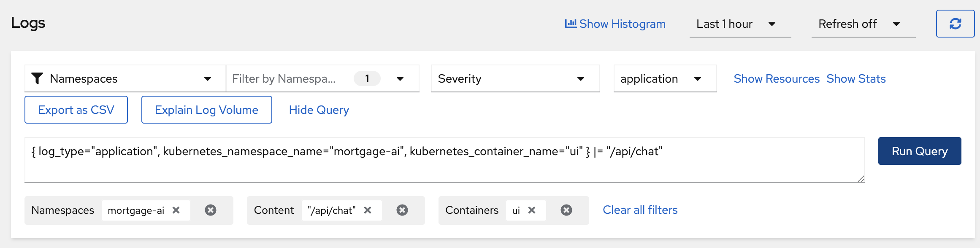Remove the mortgage-ai namespace chip
This screenshot has width=980, height=248.
click(176, 210)
